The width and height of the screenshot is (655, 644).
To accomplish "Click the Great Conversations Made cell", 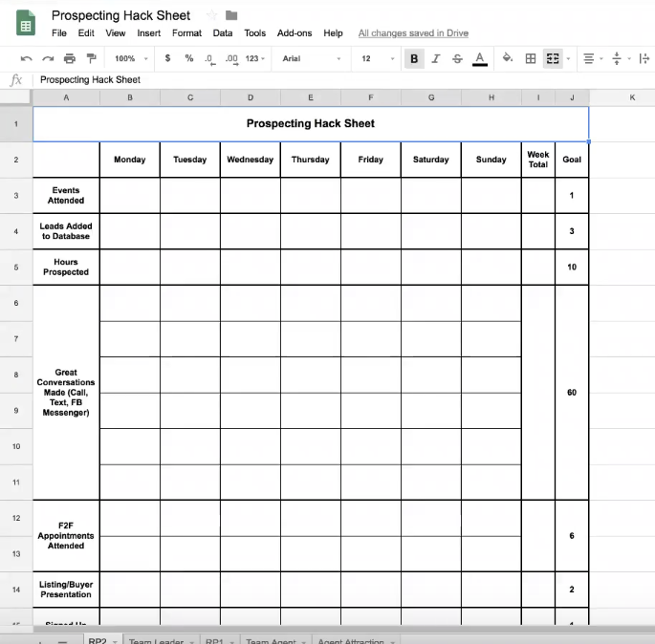I will point(66,393).
